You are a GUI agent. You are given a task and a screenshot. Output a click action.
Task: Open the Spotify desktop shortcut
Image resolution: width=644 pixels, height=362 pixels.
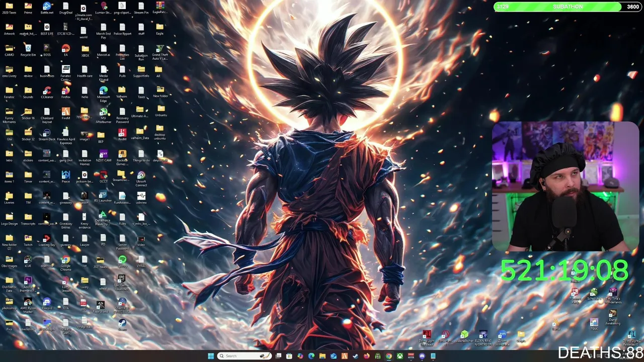coord(122,261)
